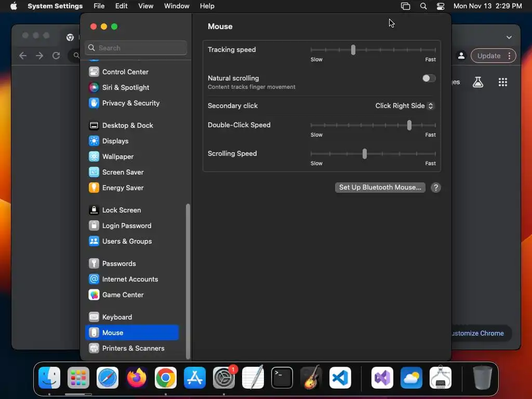
Task: Open the weather cloud app in Dock
Action: [x=411, y=378]
